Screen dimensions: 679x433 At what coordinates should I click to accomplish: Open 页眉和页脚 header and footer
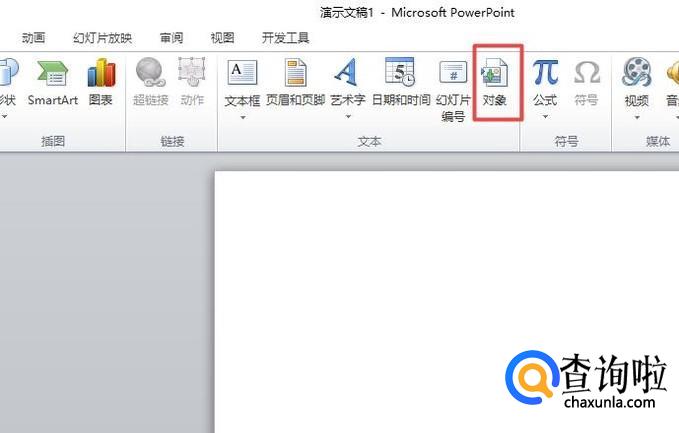(x=296, y=81)
